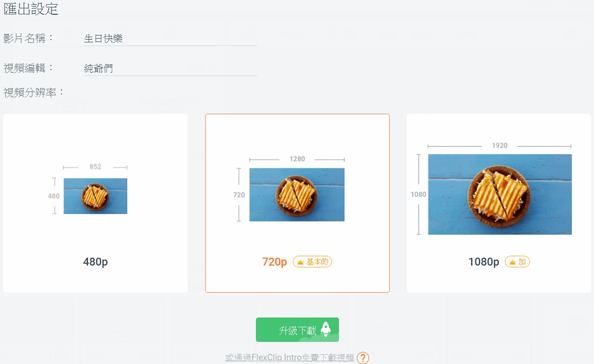Select the 720p resolution option
This screenshot has height=364, width=594.
pyautogui.click(x=297, y=203)
